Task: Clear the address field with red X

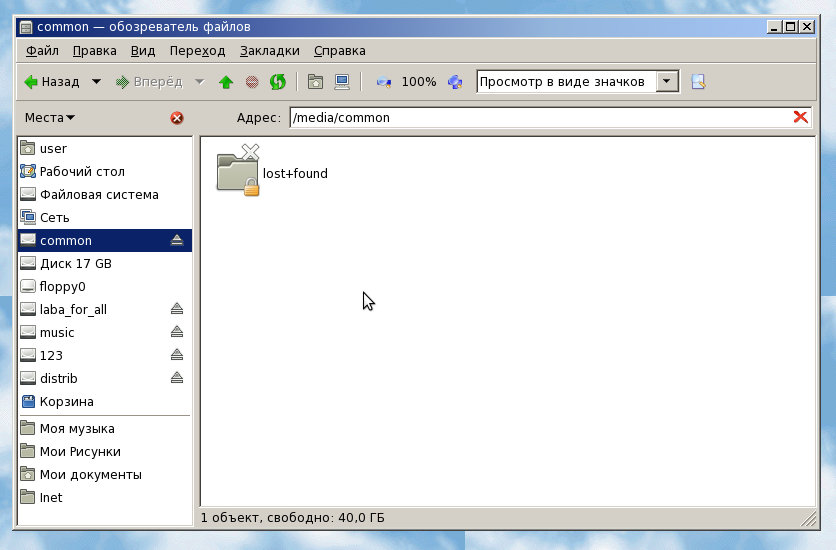Action: (x=800, y=117)
